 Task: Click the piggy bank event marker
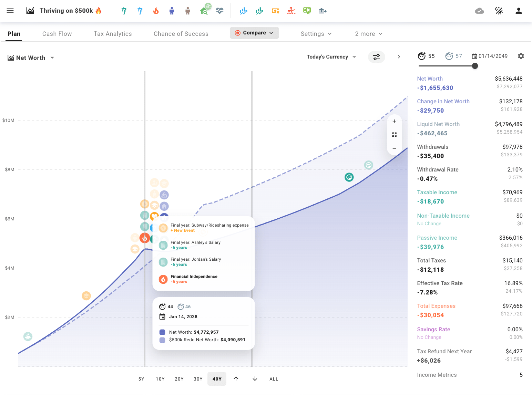28,336
